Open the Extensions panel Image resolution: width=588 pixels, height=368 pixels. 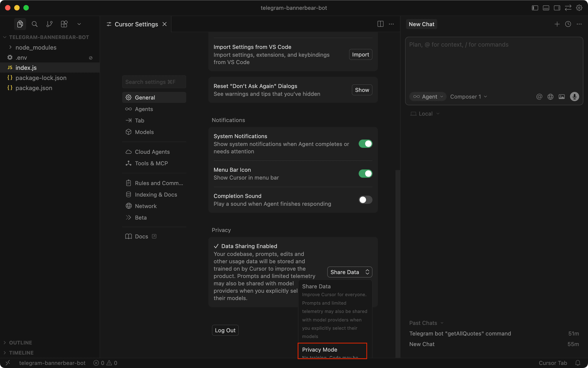tap(64, 24)
